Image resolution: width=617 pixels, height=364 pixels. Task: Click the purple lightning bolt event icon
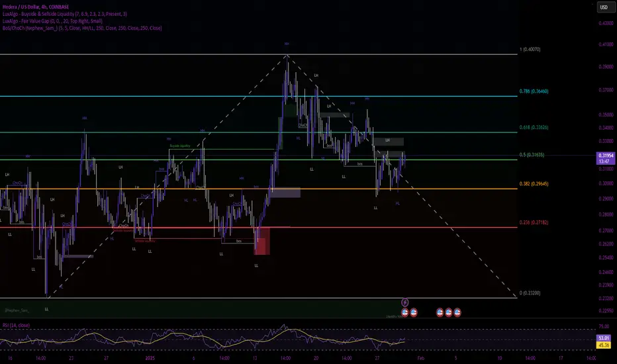404,302
